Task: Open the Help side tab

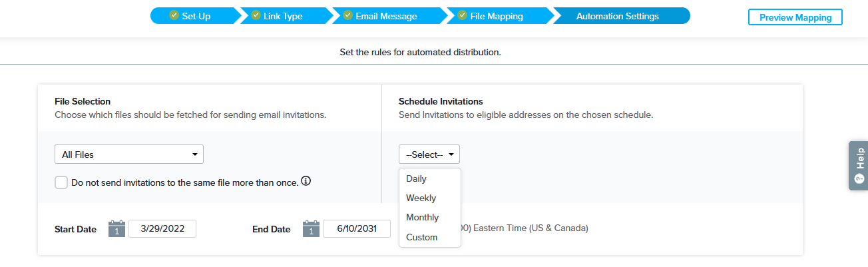Action: pos(859,166)
